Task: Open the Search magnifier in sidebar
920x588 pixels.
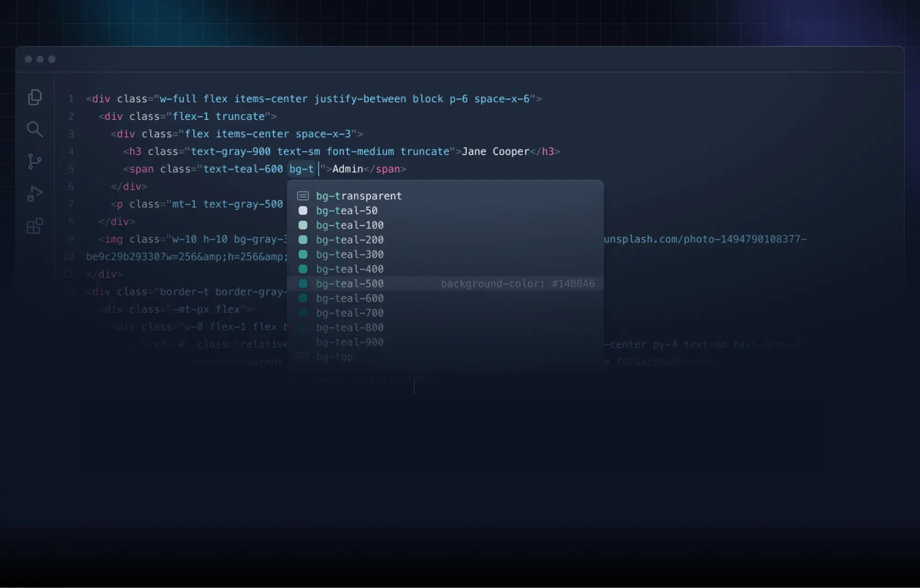Action: (35, 130)
